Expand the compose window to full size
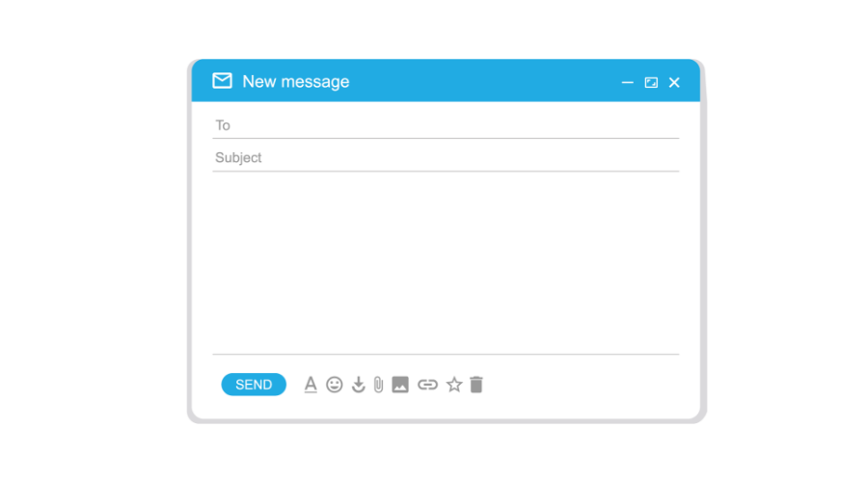868x482 pixels. coord(651,83)
